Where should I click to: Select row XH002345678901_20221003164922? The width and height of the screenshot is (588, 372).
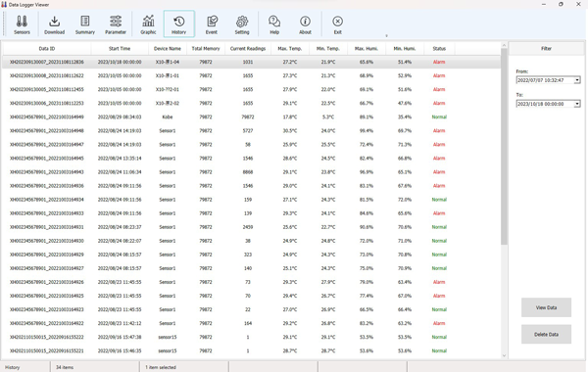251,323
